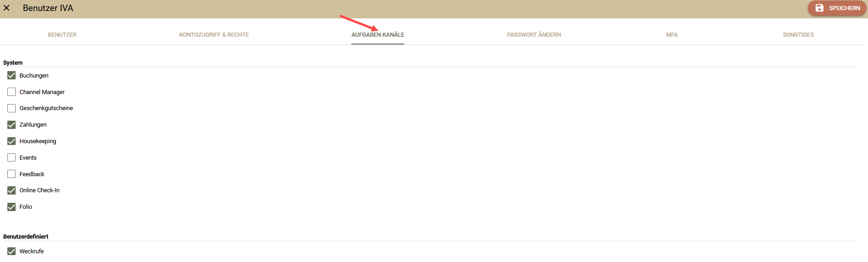Image resolution: width=868 pixels, height=262 pixels.
Task: Uncheck the Online Check-In checkbox
Action: [11, 190]
